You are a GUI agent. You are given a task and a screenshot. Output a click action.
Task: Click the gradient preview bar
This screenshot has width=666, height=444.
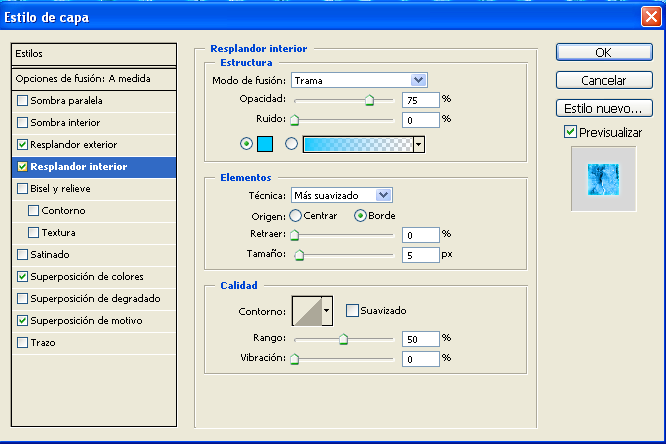pos(357,144)
